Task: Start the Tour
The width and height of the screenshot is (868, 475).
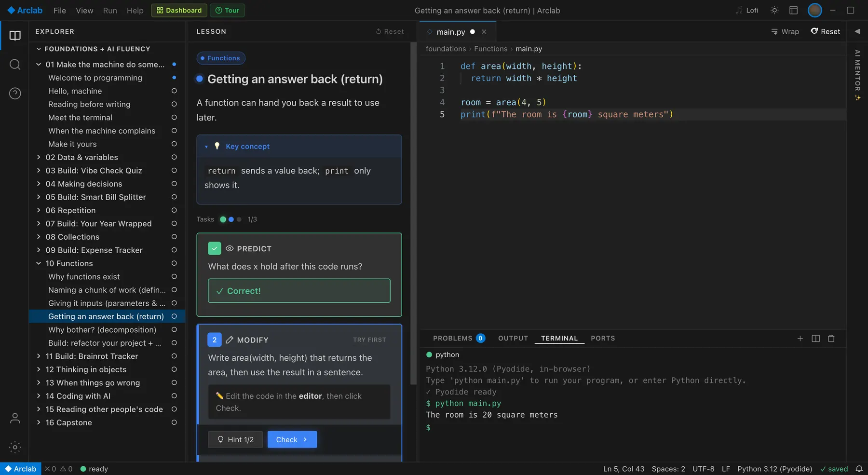Action: (228, 10)
